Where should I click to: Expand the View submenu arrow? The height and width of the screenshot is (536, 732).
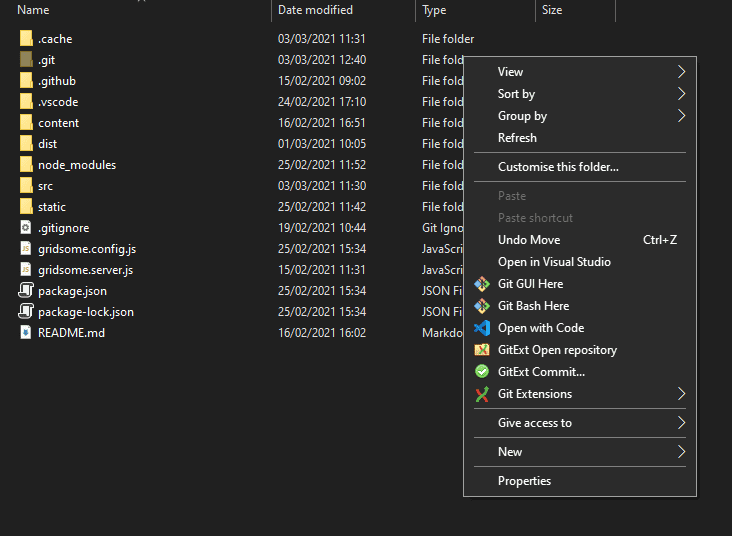(681, 72)
